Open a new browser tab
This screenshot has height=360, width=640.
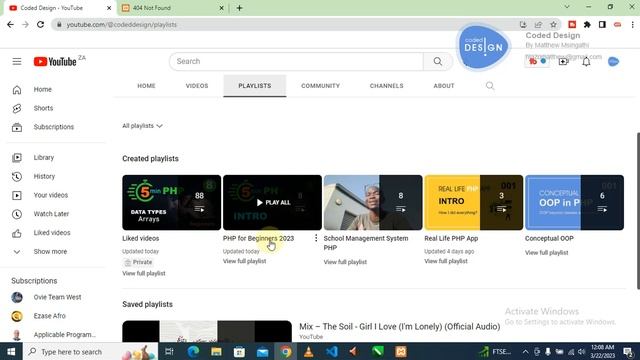point(240,8)
